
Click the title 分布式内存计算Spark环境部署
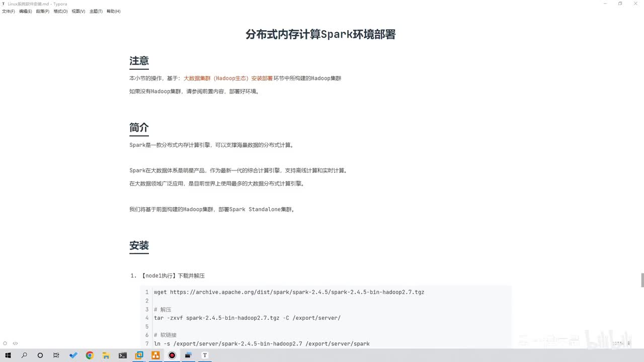pos(320,34)
